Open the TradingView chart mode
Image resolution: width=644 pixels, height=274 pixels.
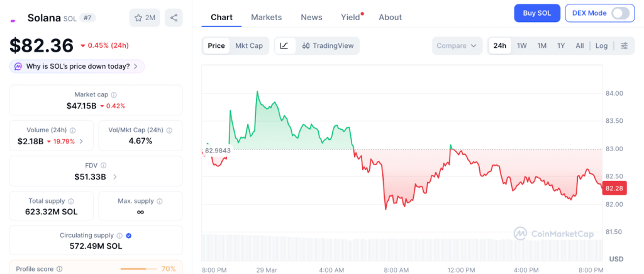(x=327, y=45)
